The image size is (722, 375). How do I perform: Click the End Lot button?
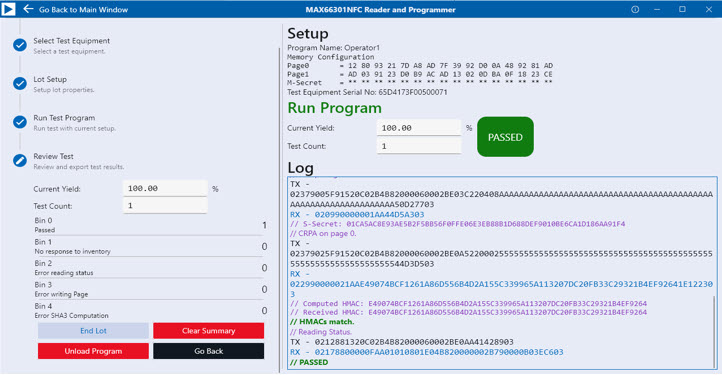coord(93,331)
